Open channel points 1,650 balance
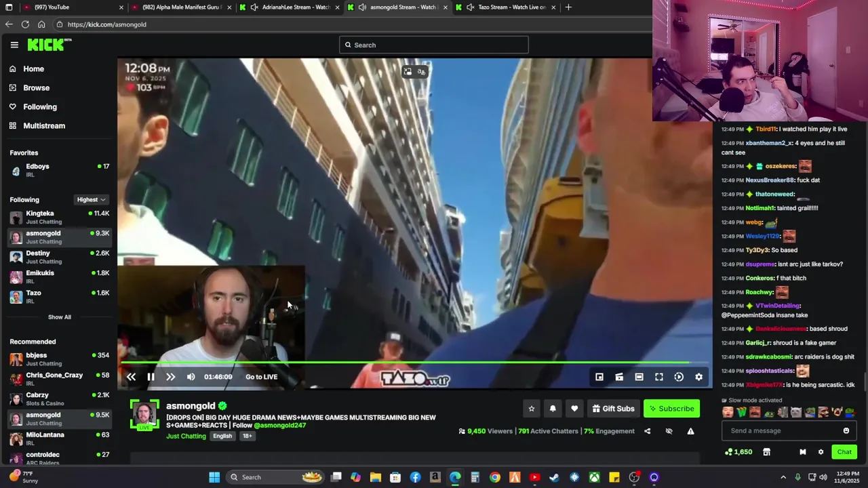The height and width of the screenshot is (488, 868). coord(738,452)
